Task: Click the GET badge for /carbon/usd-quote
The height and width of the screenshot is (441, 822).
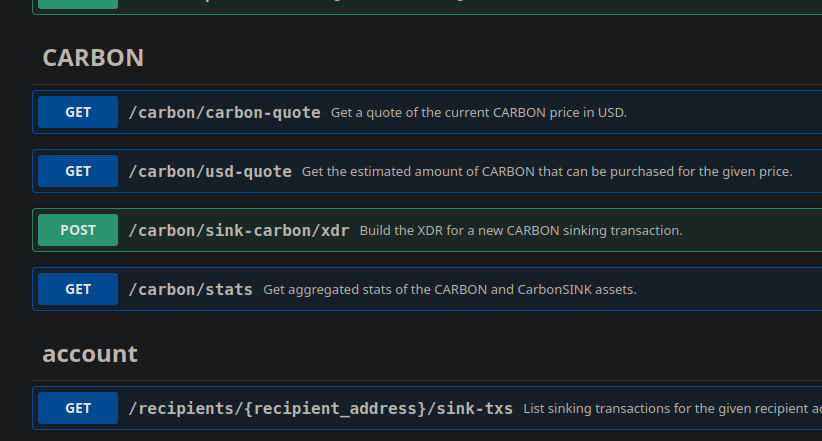Action: [78, 171]
